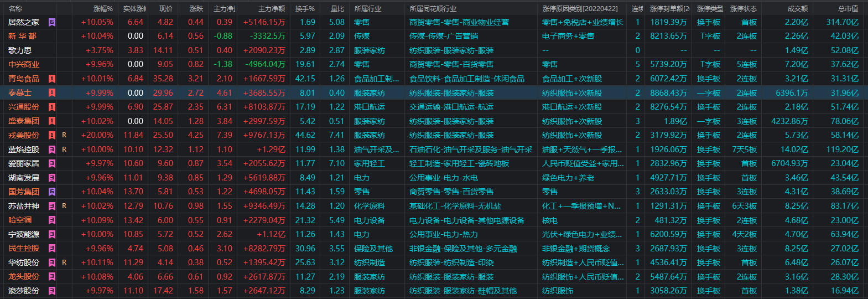Click the 7天5板 status cell for 蓝焰控股
Viewport: 868px width, 299px height.
tap(744, 149)
